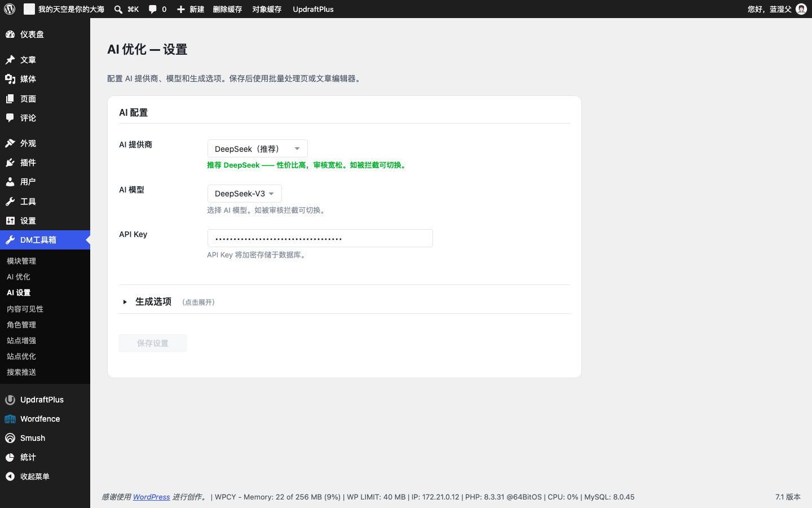
Task: Click the site home icon beside site title
Action: tap(29, 9)
